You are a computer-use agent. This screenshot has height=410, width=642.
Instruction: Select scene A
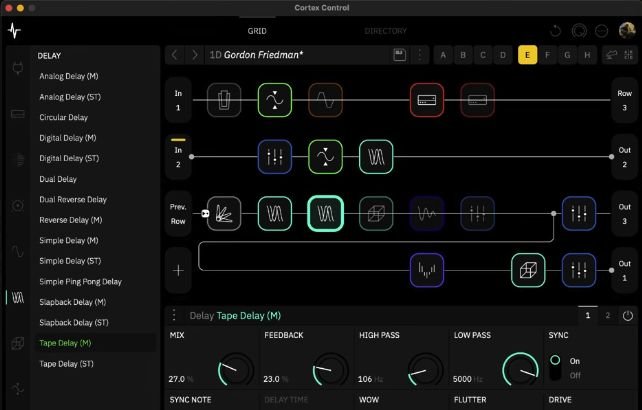tap(443, 55)
